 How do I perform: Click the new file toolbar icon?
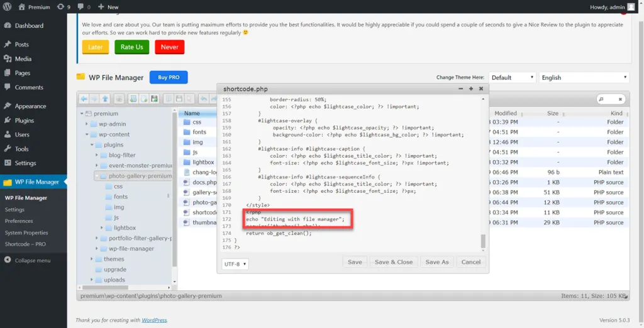pyautogui.click(x=143, y=99)
